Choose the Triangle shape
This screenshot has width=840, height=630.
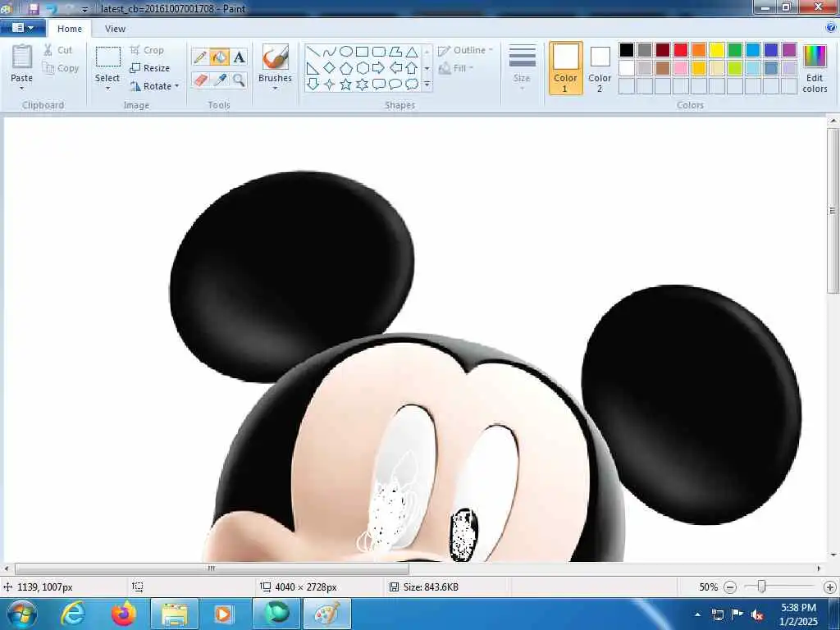point(412,52)
